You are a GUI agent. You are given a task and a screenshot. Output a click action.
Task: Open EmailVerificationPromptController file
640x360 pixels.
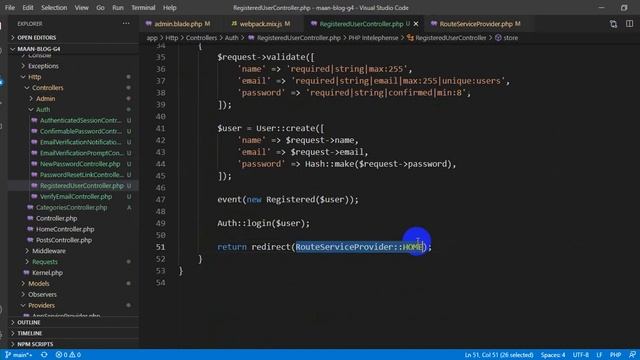(x=82, y=153)
